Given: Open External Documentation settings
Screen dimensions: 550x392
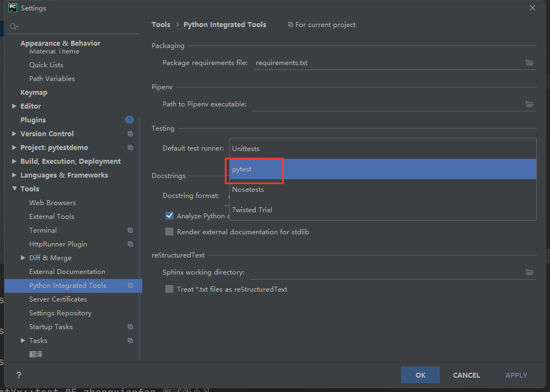Looking at the screenshot, I should click(67, 271).
